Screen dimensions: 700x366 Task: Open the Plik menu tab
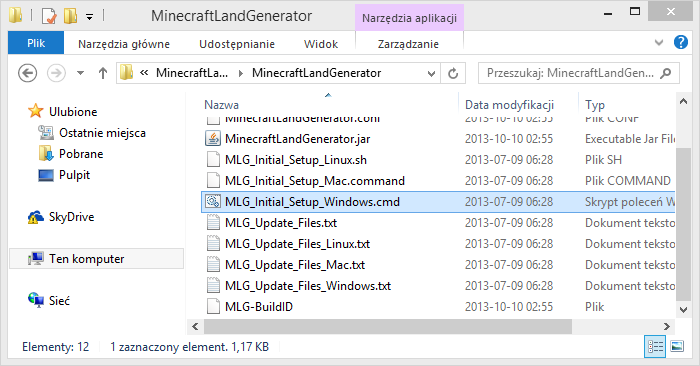coord(36,43)
